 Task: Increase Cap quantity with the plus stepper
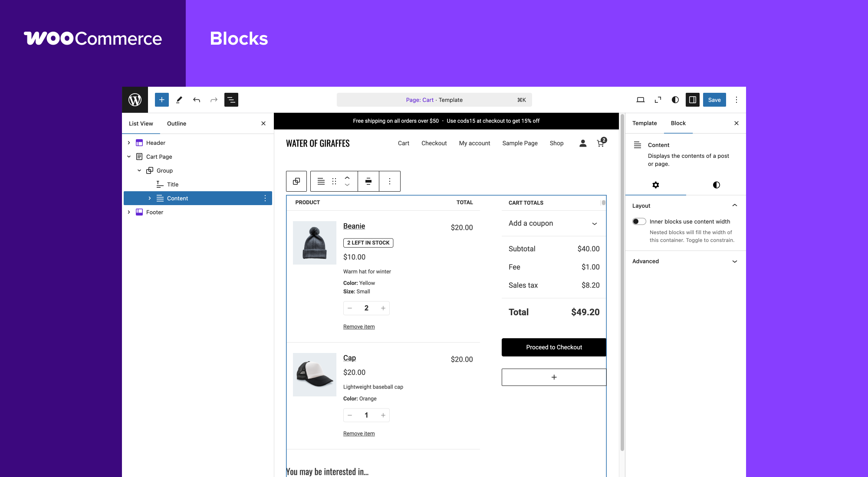pos(383,415)
